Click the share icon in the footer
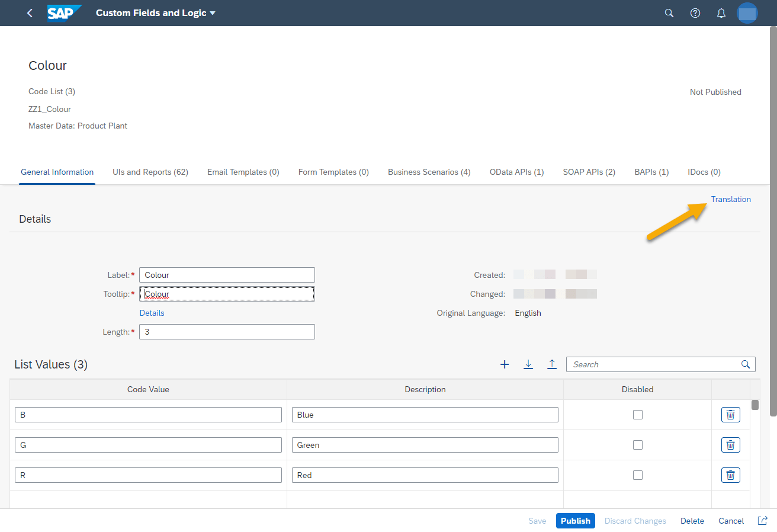777x532 pixels. tap(763, 521)
